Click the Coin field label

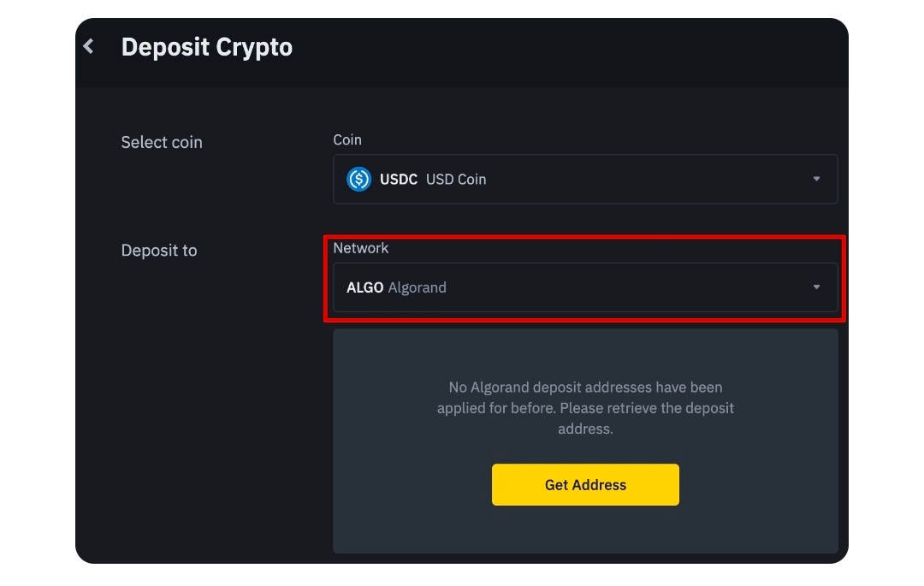[x=347, y=139]
